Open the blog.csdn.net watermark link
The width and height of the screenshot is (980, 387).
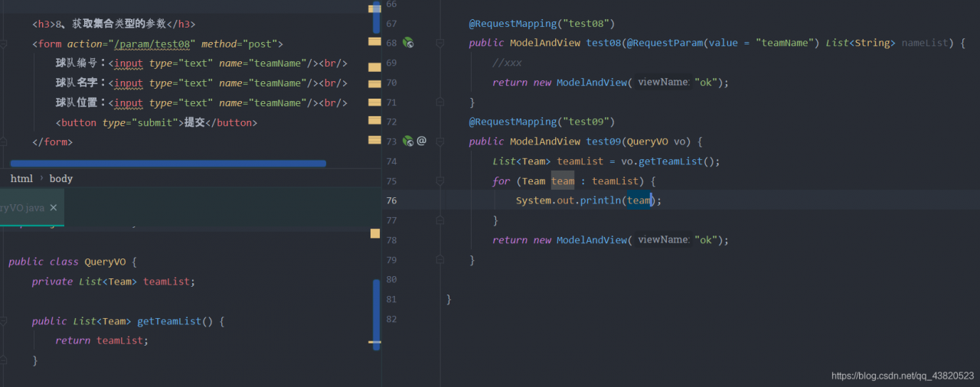click(x=902, y=376)
